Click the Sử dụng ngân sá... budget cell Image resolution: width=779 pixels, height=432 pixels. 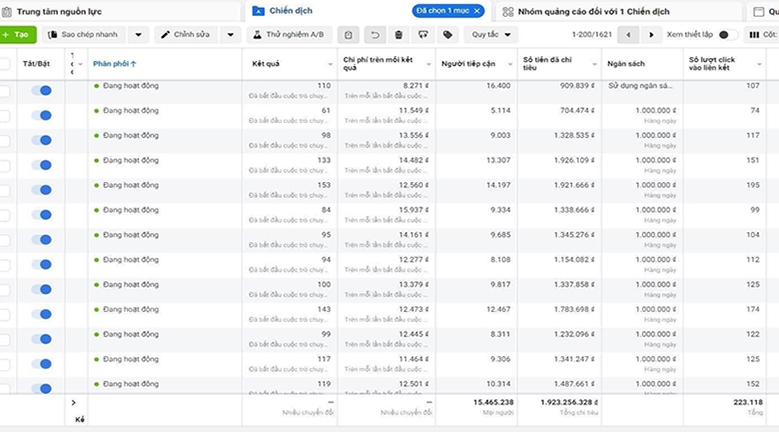click(x=640, y=85)
